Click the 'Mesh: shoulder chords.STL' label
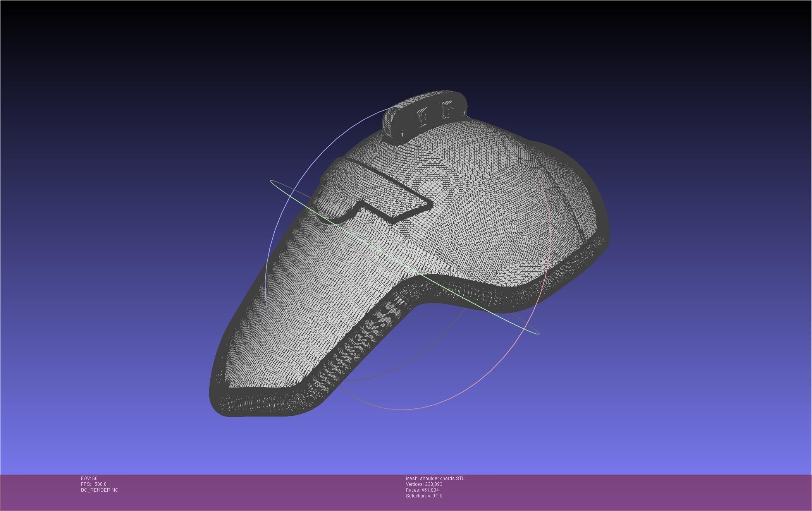 click(435, 478)
